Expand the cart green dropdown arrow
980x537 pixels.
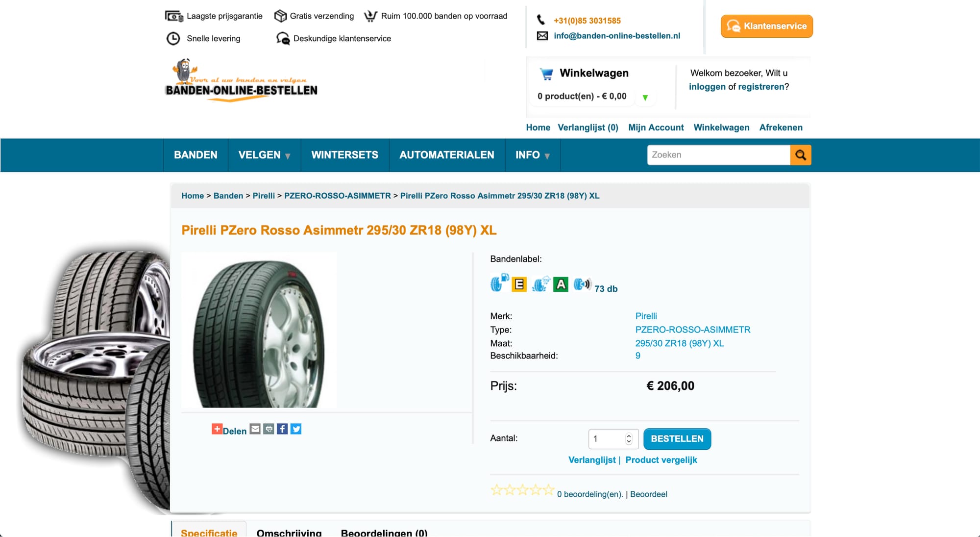[x=645, y=98]
